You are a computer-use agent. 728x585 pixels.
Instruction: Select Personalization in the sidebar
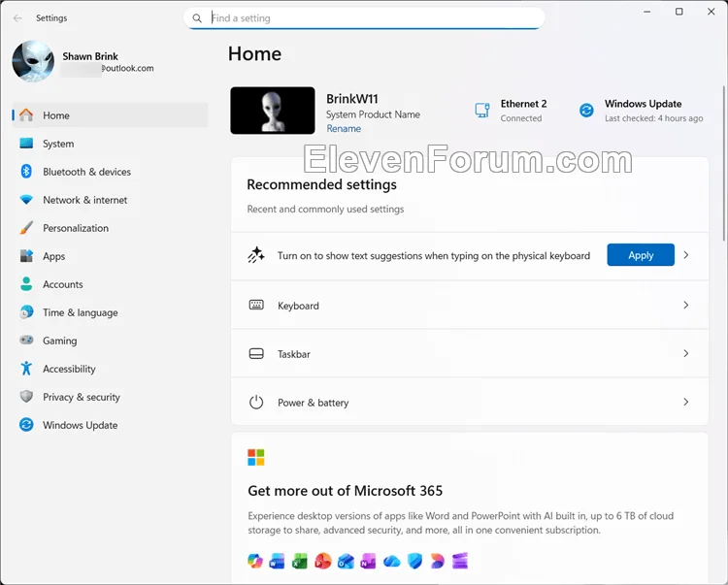coord(110,228)
